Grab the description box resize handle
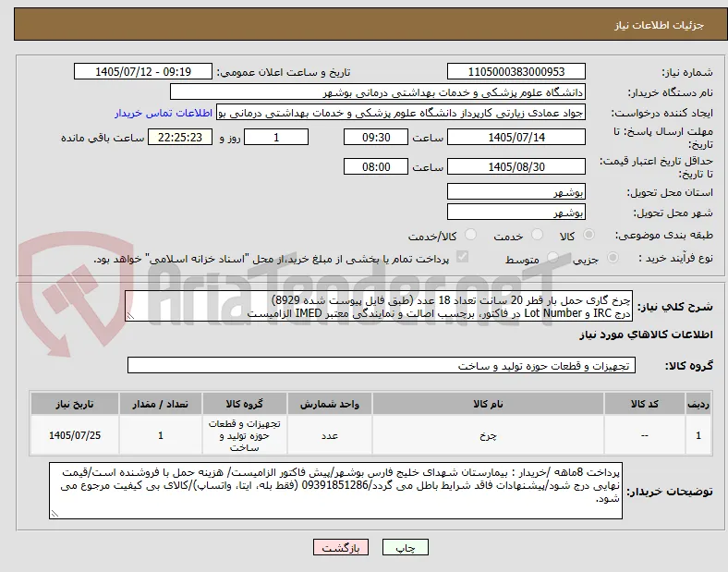The width and height of the screenshot is (728, 572). coord(130,316)
